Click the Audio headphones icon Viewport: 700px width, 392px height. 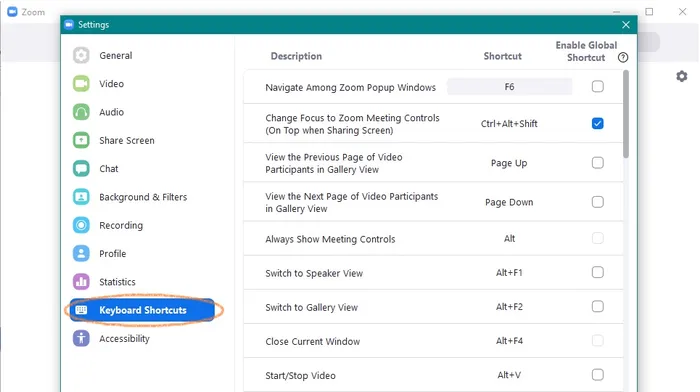81,112
